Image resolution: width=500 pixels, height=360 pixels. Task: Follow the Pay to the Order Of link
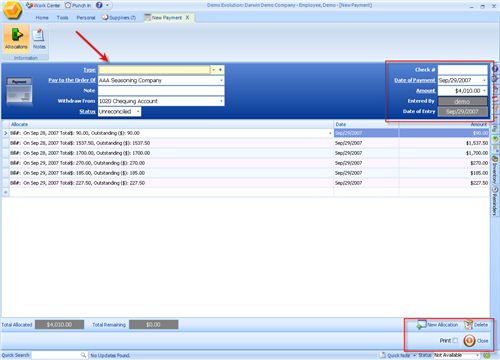(x=72, y=80)
